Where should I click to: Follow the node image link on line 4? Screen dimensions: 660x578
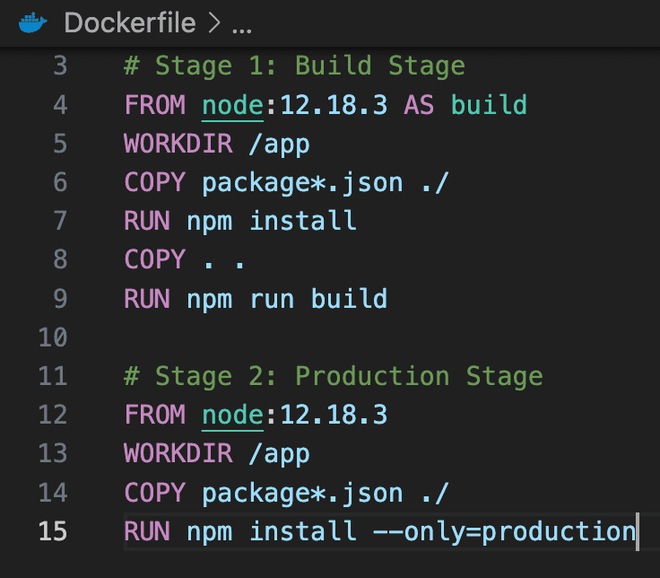pyautogui.click(x=232, y=105)
